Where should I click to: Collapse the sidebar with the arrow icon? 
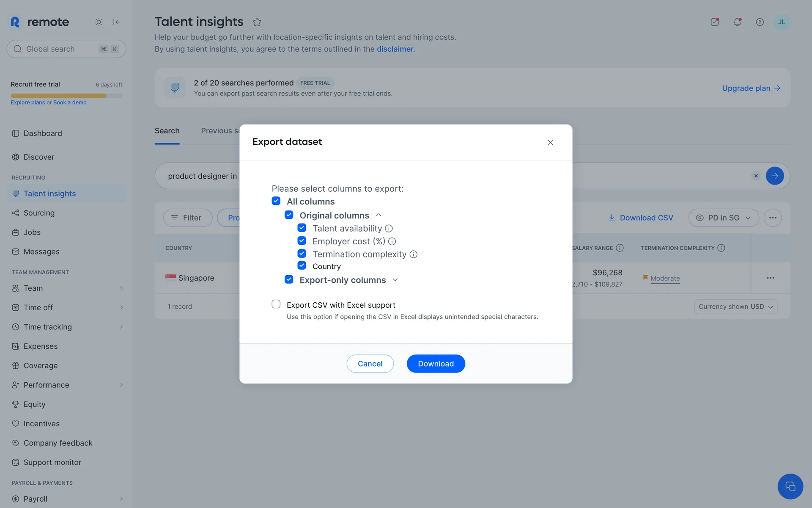[x=117, y=22]
